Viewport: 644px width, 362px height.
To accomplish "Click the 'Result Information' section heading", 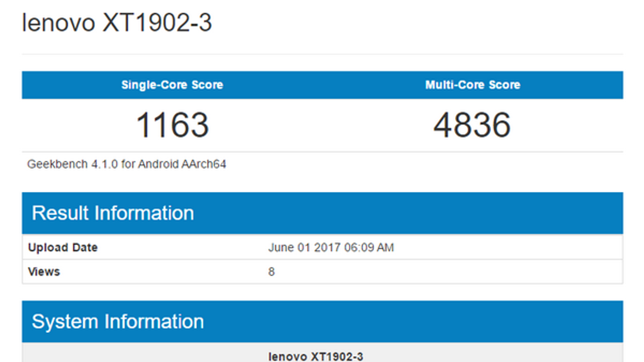I will 113,213.
